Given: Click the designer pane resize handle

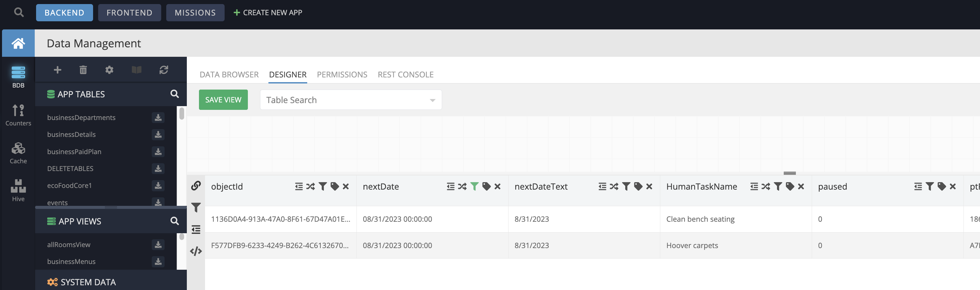Looking at the screenshot, I should [x=789, y=173].
